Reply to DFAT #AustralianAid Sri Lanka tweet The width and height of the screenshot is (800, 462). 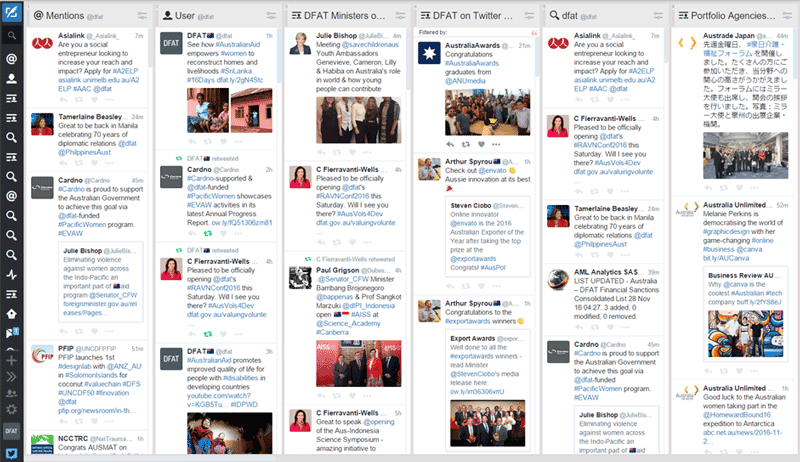(x=192, y=142)
